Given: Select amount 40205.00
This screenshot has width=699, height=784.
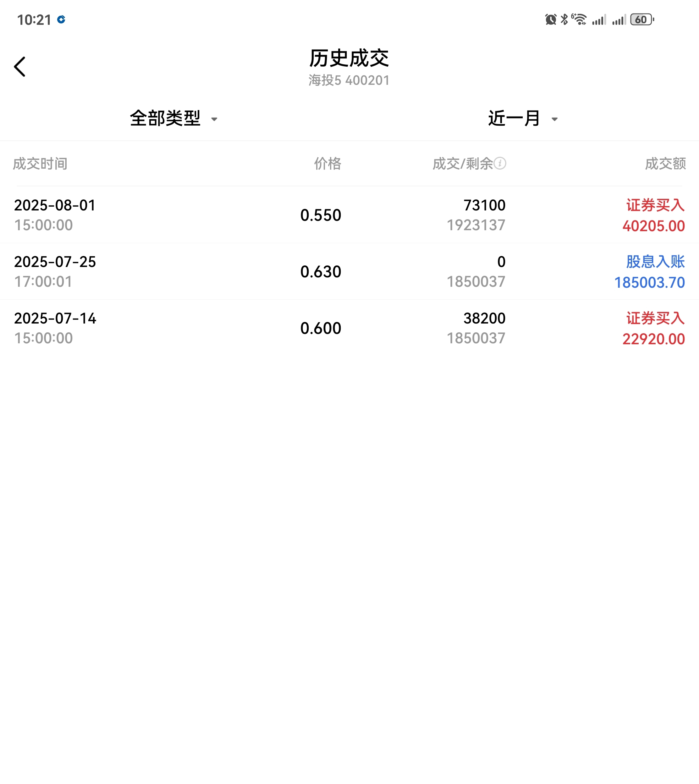Looking at the screenshot, I should 654,226.
